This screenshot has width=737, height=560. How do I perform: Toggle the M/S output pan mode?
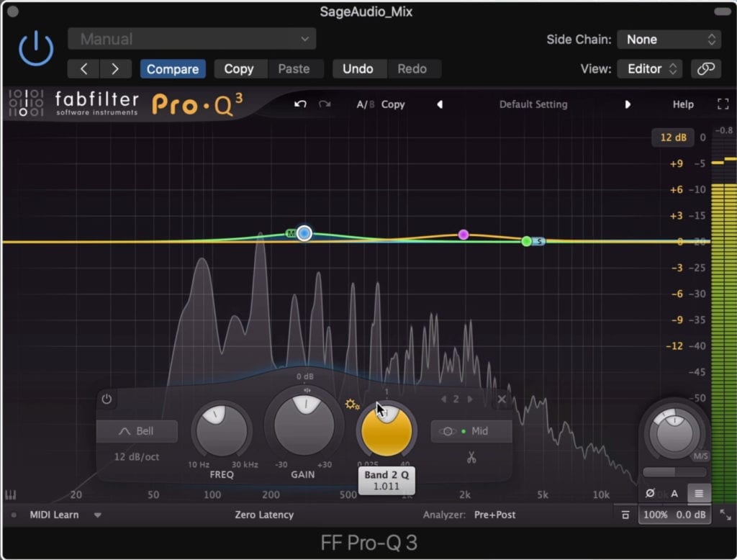[x=700, y=456]
